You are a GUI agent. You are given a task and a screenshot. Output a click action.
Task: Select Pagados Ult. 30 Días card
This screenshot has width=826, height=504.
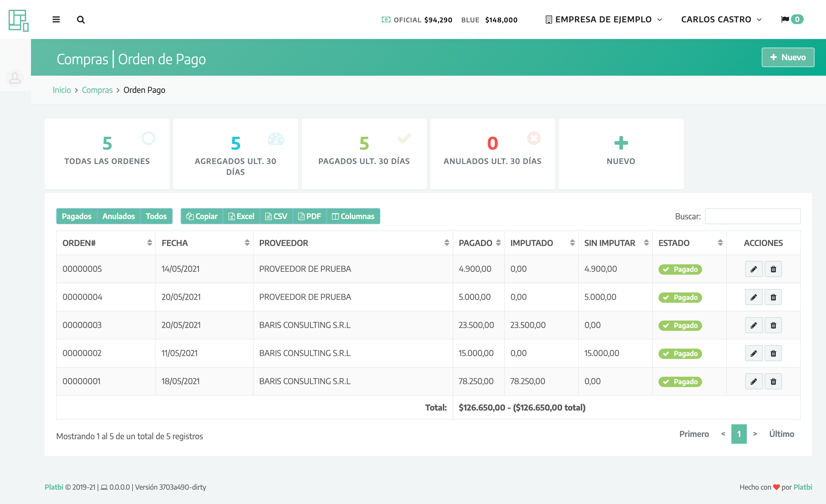(x=364, y=154)
